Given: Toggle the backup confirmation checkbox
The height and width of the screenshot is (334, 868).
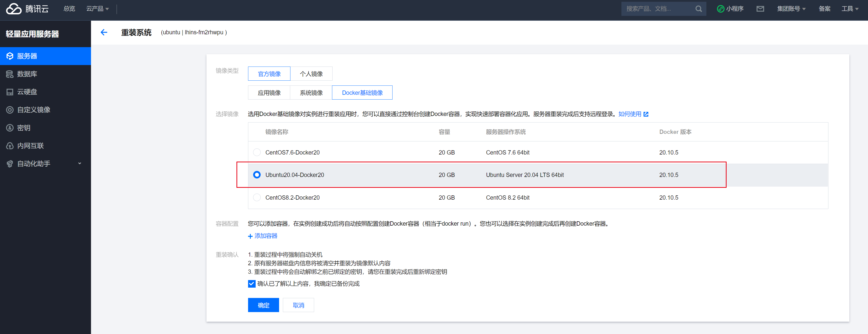Looking at the screenshot, I should pyautogui.click(x=251, y=284).
